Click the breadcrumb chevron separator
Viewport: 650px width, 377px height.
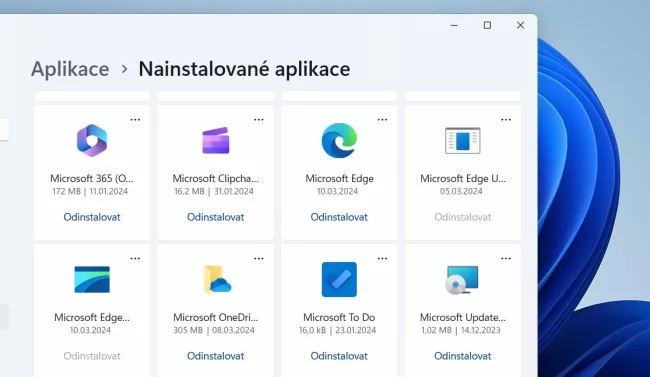pos(124,69)
